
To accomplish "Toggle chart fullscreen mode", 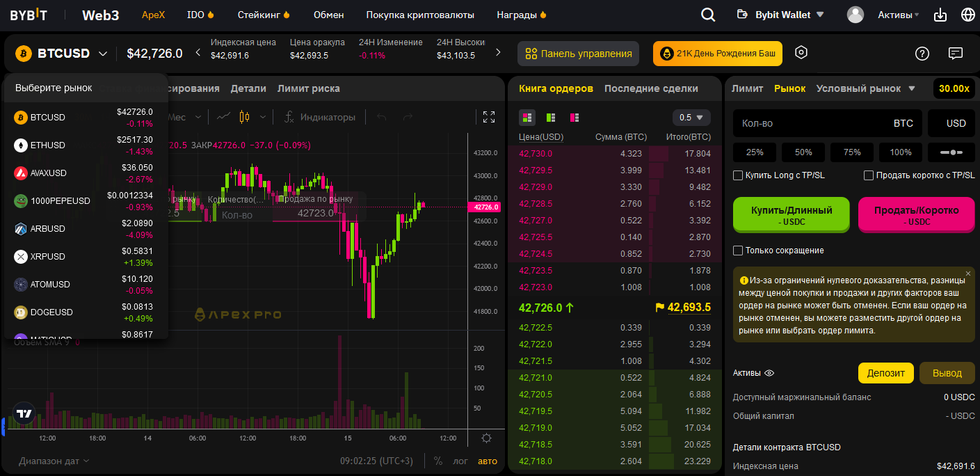I will tap(489, 117).
